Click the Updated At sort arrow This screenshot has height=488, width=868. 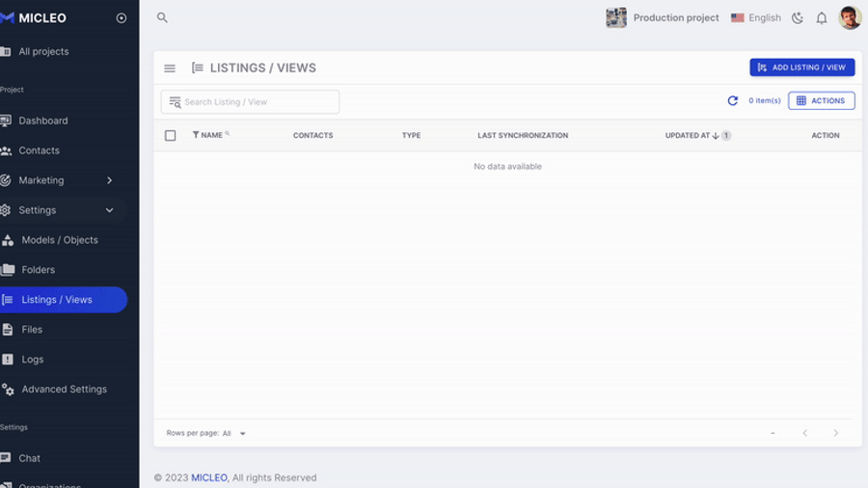click(716, 136)
